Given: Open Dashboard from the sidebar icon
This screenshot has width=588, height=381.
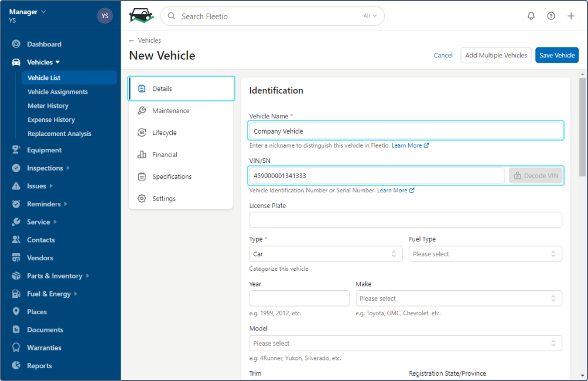Looking at the screenshot, I should 16,44.
